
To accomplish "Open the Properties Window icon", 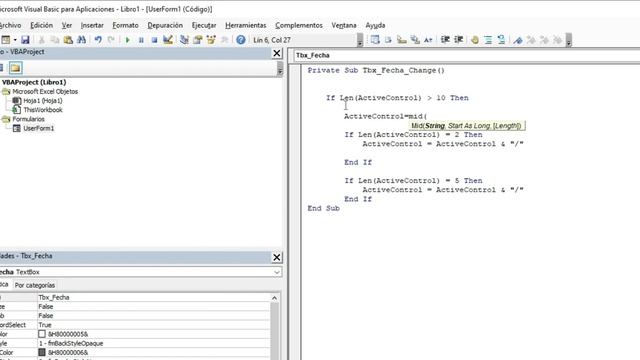I will pos(198,40).
